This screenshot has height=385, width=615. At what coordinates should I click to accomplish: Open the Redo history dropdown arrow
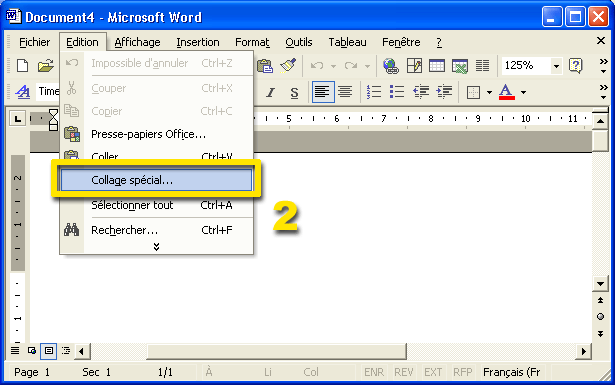pos(367,66)
